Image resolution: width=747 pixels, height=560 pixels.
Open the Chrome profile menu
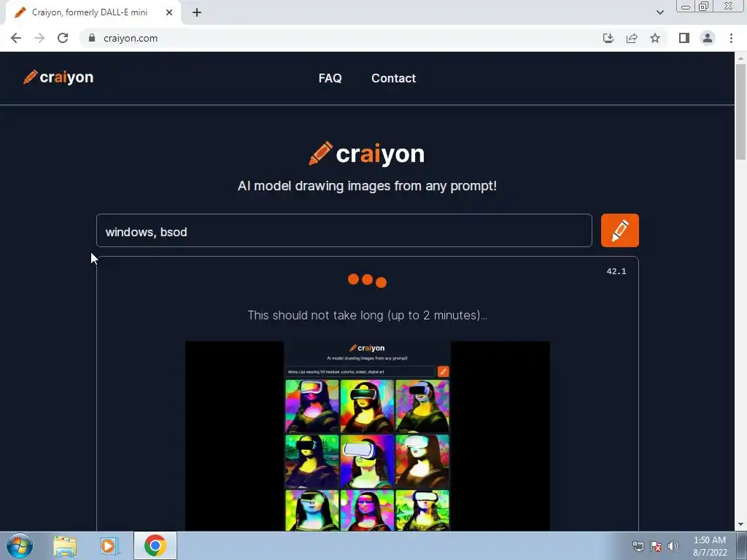click(708, 38)
